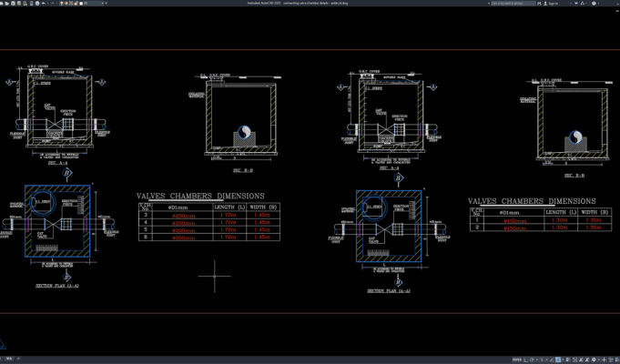Select the left SEC. B-B label
Viewport: 620px width, 364px height.
click(243, 170)
